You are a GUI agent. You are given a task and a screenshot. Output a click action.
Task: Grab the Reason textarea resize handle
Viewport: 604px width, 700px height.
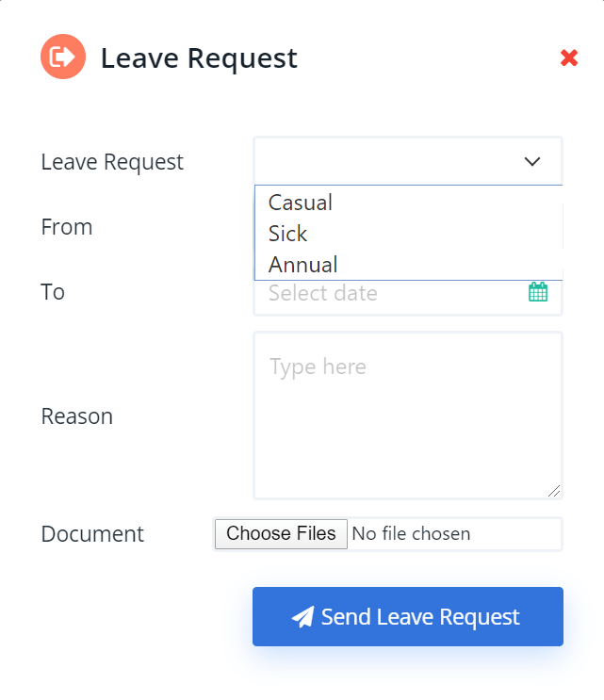click(554, 491)
